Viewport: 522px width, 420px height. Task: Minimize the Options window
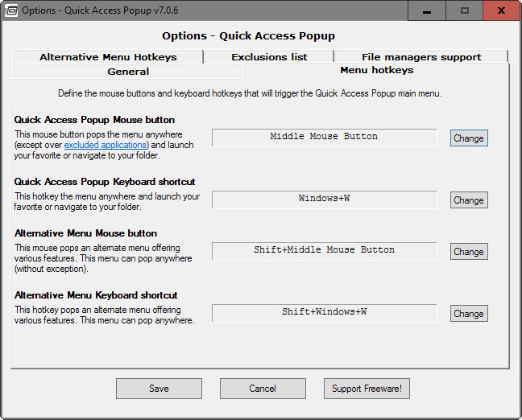(x=427, y=10)
